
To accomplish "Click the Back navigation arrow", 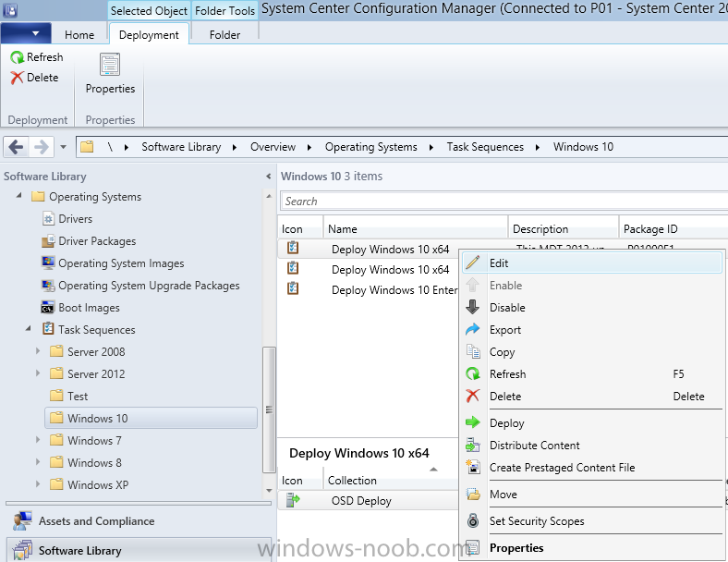I will 17,147.
